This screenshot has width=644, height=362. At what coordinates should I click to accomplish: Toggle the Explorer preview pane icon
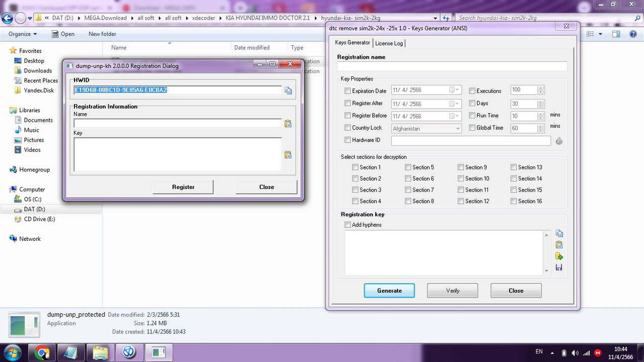616,34
